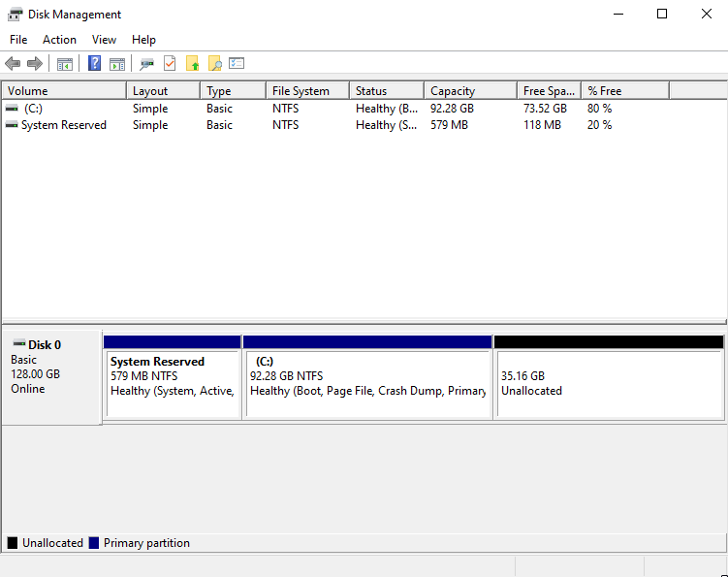This screenshot has width=728, height=577.
Task: Sort by the Type column header
Action: [x=233, y=90]
